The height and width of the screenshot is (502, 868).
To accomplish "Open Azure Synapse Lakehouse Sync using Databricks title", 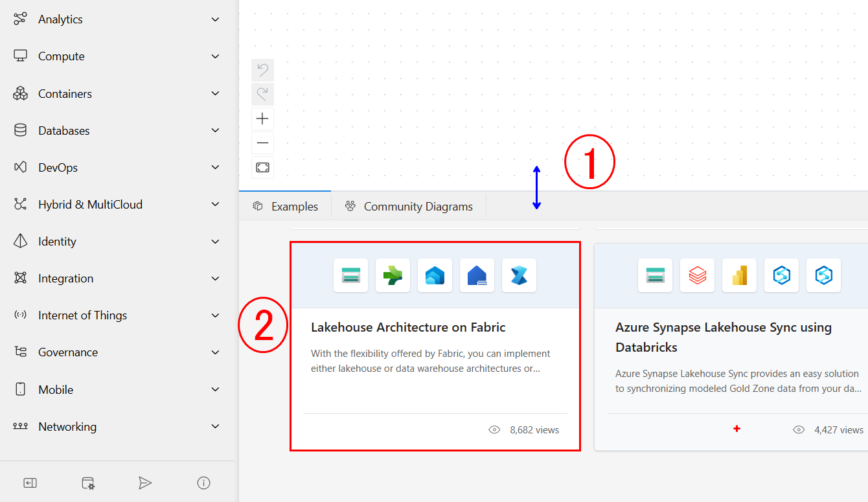I will coord(723,337).
